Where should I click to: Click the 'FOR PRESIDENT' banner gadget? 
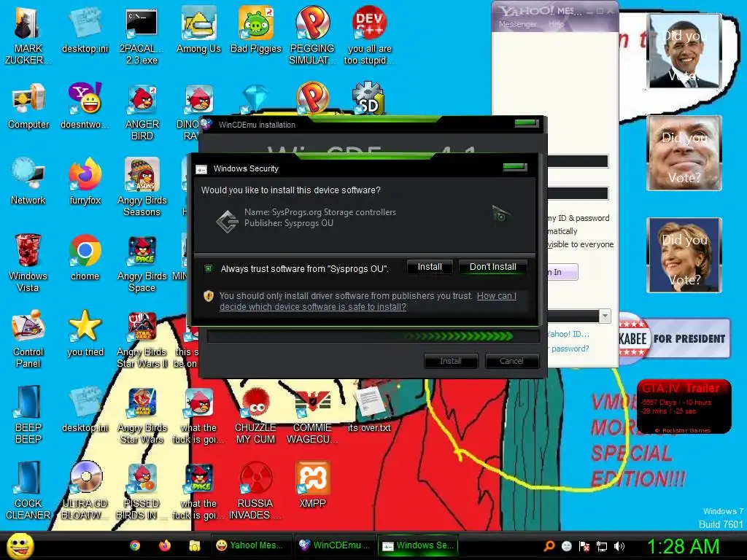coord(675,338)
